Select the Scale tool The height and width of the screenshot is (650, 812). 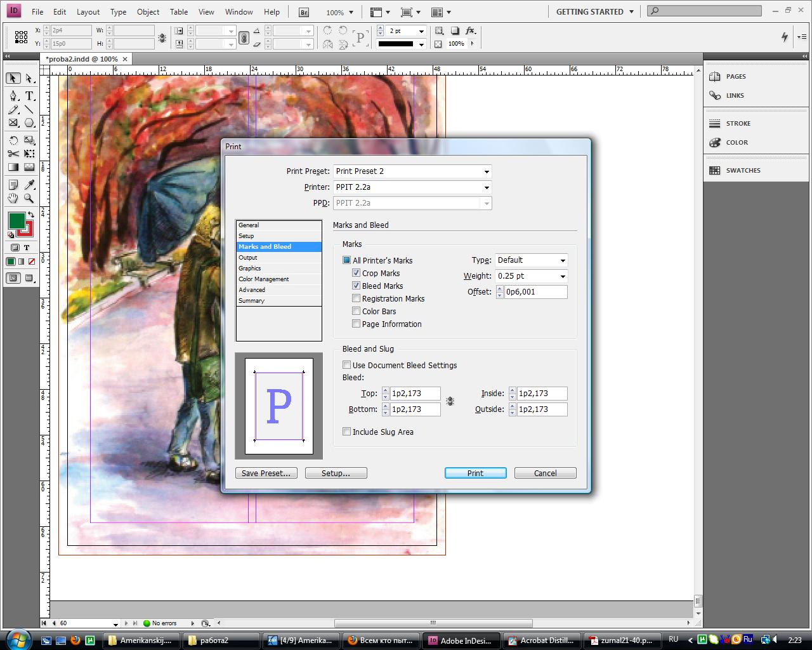click(x=29, y=140)
